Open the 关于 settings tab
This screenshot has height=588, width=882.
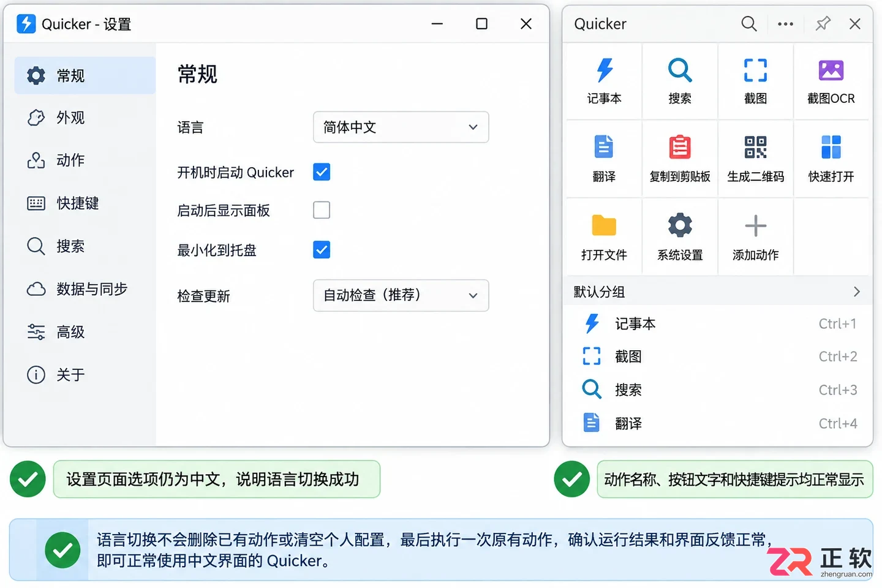(x=85, y=375)
